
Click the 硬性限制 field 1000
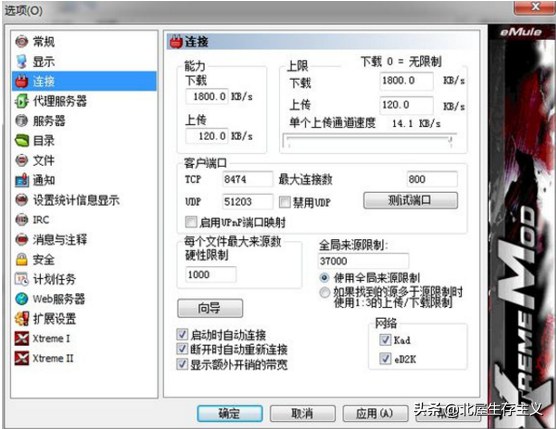coord(211,274)
